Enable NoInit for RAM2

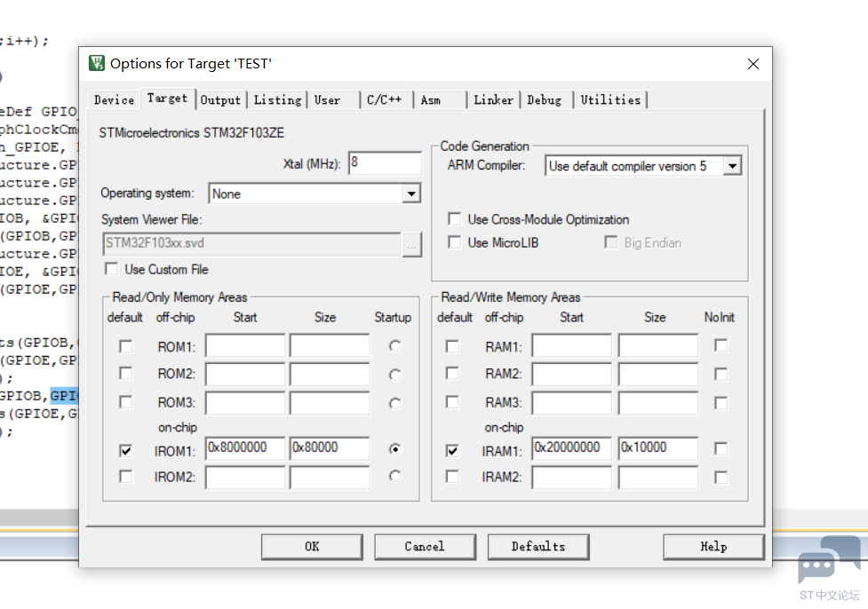(x=721, y=375)
